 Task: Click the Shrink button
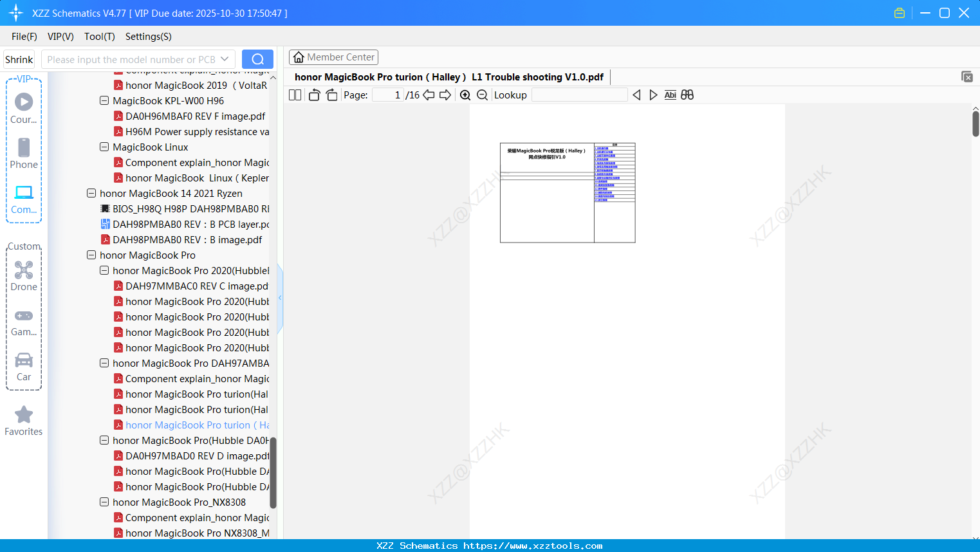click(x=19, y=59)
